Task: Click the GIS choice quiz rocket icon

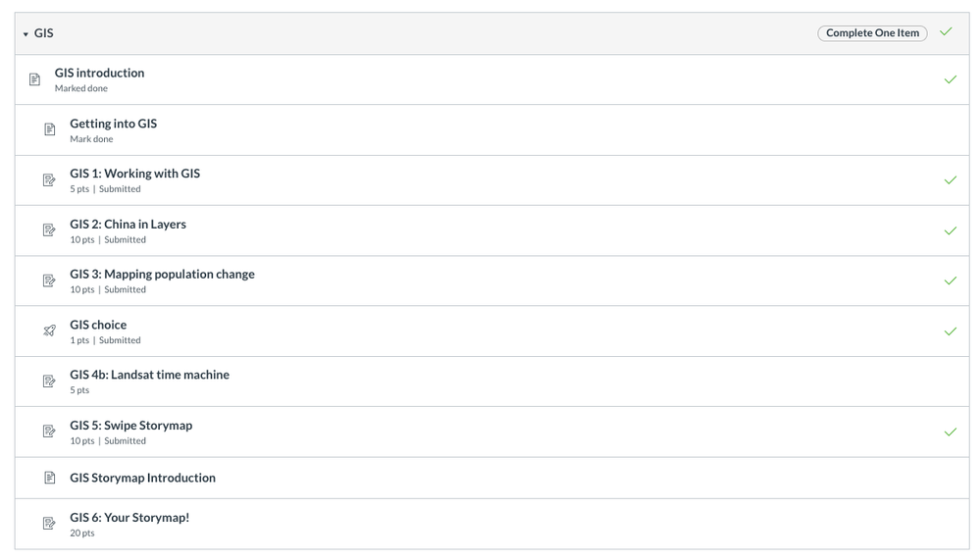Action: (50, 331)
